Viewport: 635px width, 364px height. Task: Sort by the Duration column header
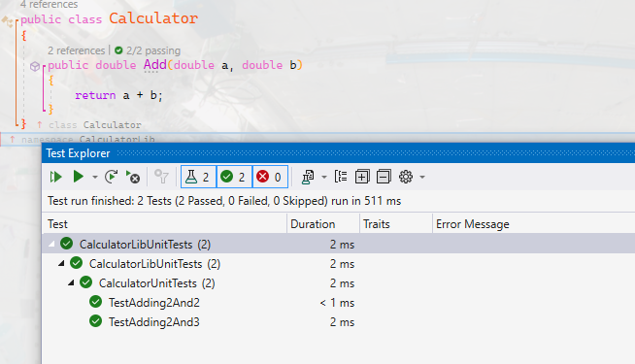pos(323,224)
